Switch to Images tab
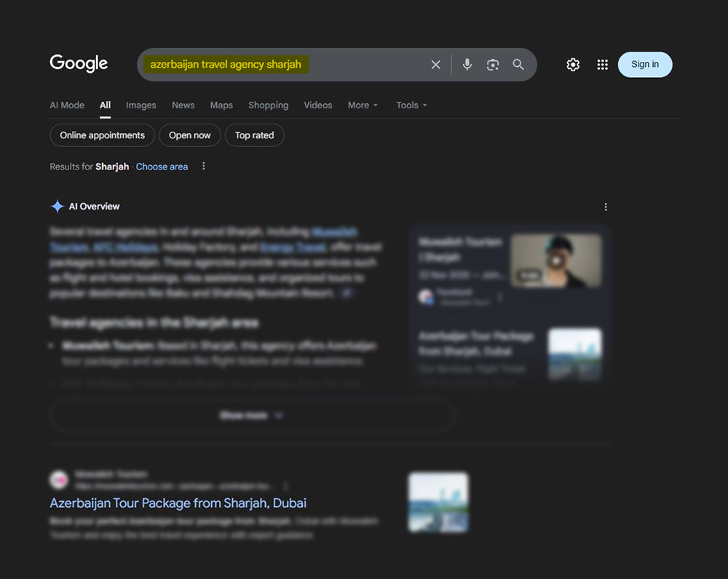 [141, 105]
